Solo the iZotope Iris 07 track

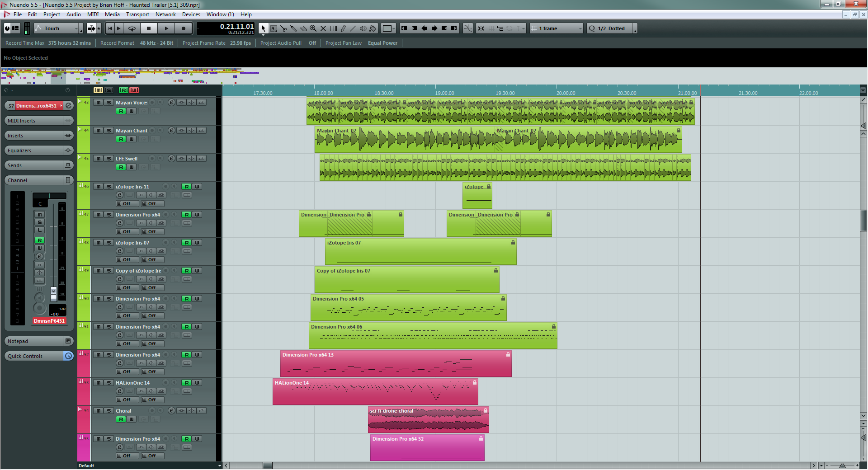coord(108,243)
